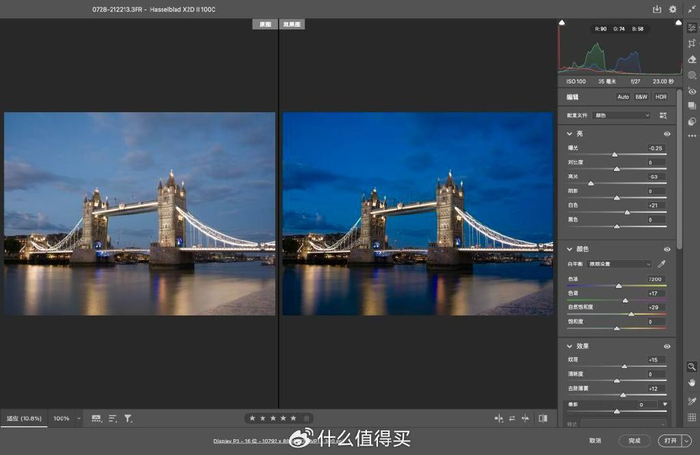The width and height of the screenshot is (700, 455).
Task: Pick white balance eyedropper tool
Action: pos(662,264)
